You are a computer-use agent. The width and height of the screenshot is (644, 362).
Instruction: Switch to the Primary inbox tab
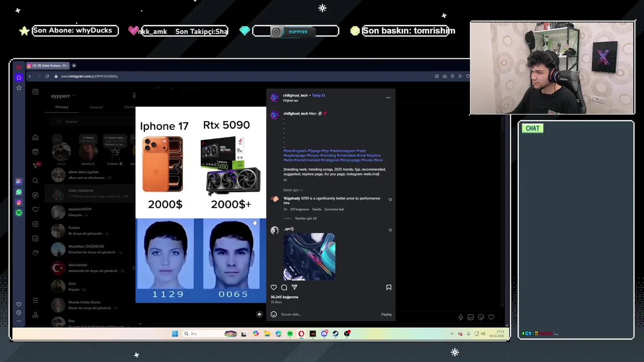coord(62,107)
